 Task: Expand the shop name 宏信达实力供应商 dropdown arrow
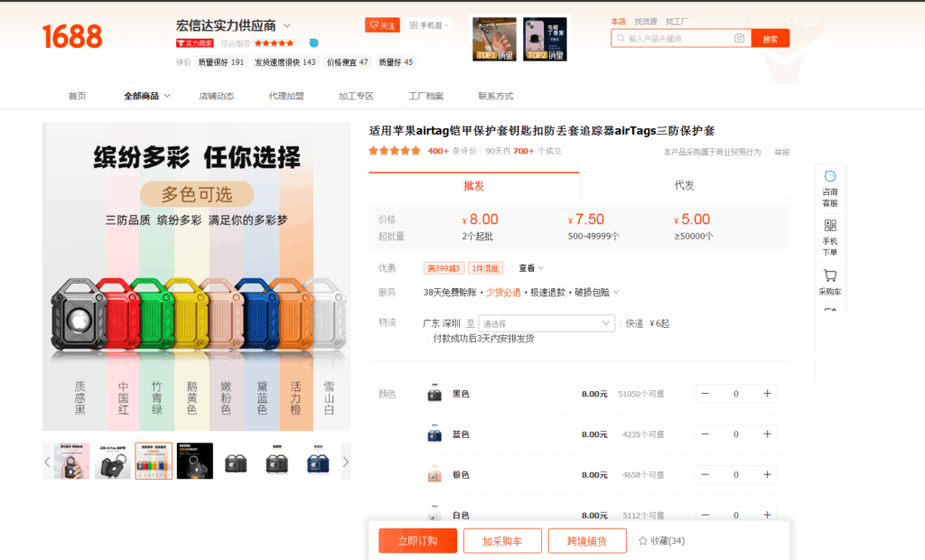point(287,25)
